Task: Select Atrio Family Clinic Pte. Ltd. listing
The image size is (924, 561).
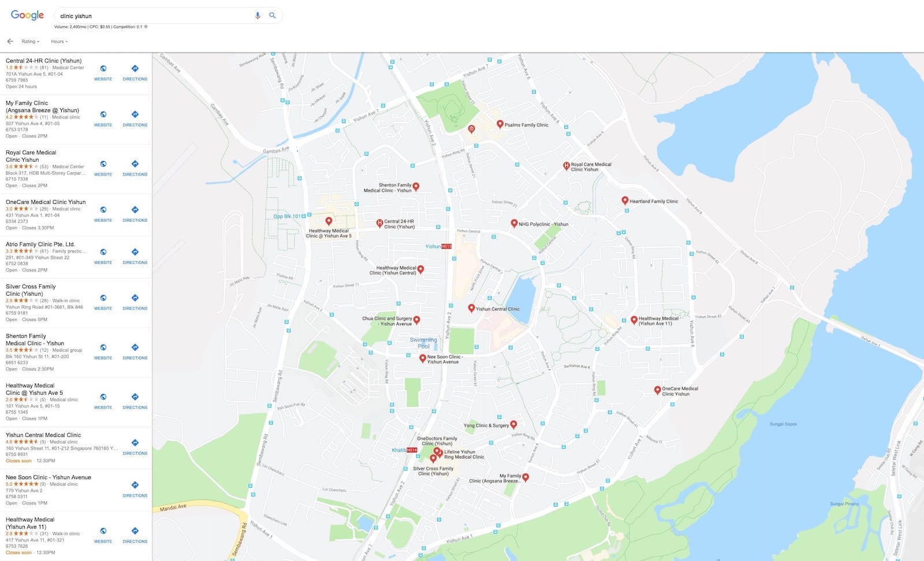Action: pos(40,244)
